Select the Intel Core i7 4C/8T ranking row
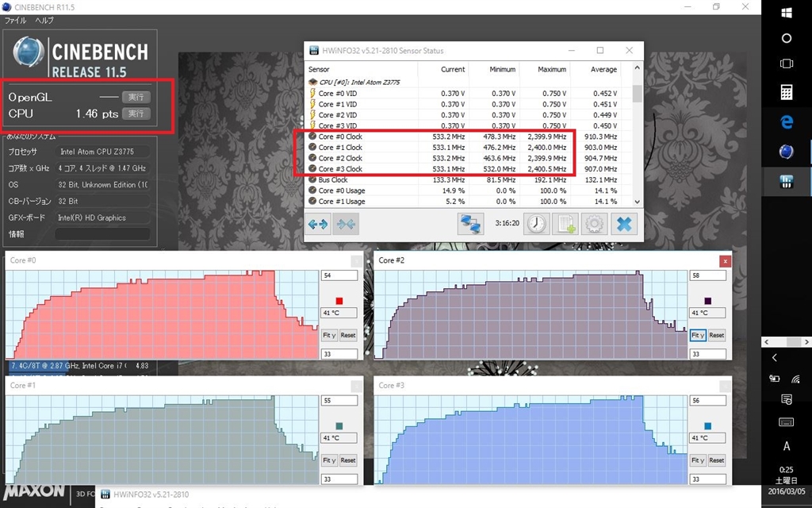Viewport: 812px width, 508px height. [x=79, y=365]
